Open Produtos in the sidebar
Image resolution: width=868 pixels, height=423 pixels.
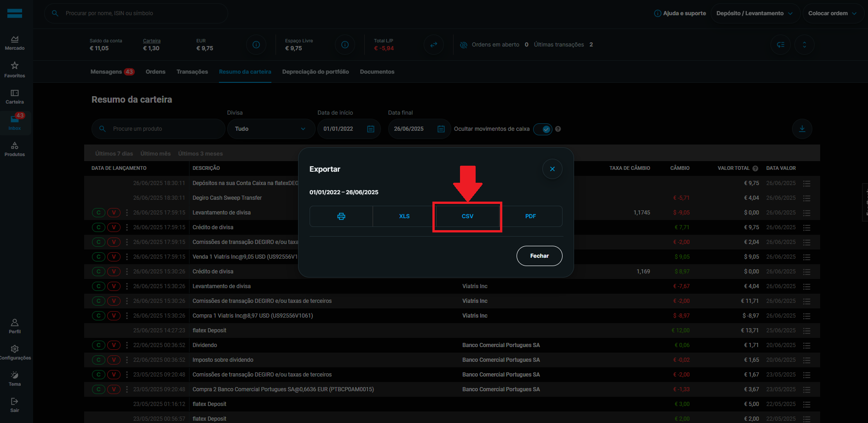15,150
